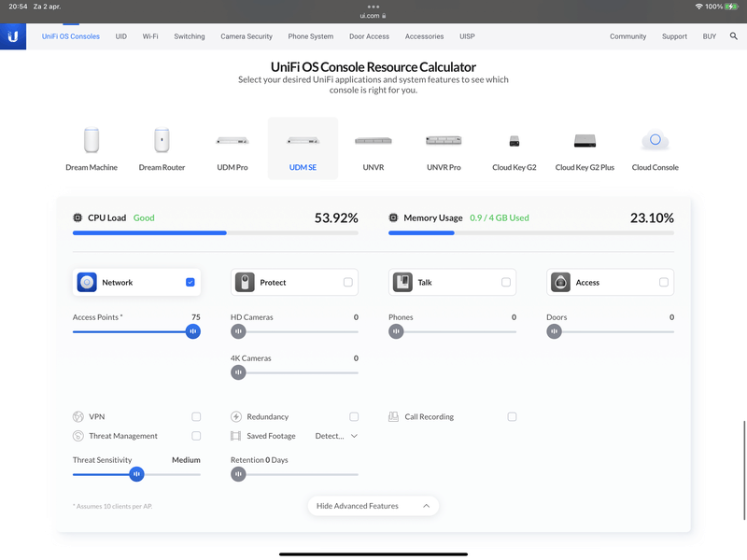This screenshot has height=560, width=747.
Task: Select the Dream Router console image
Action: pos(162,141)
